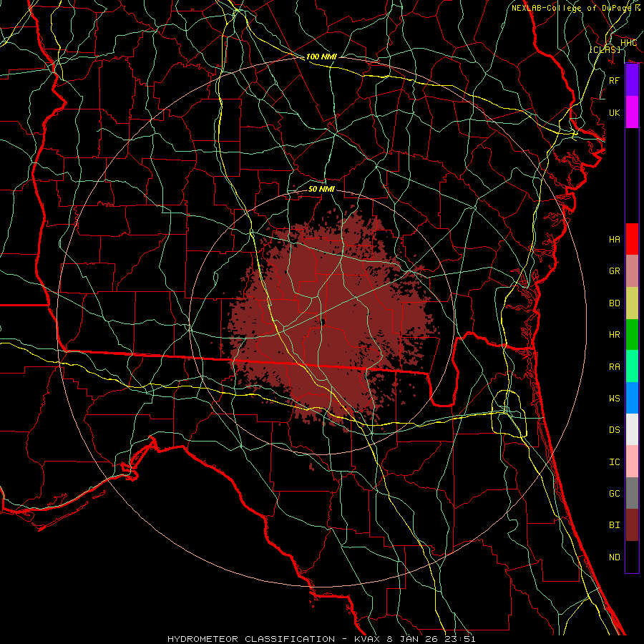Click the 50 NMI range ring label
This screenshot has width=644, height=644.
point(321,189)
